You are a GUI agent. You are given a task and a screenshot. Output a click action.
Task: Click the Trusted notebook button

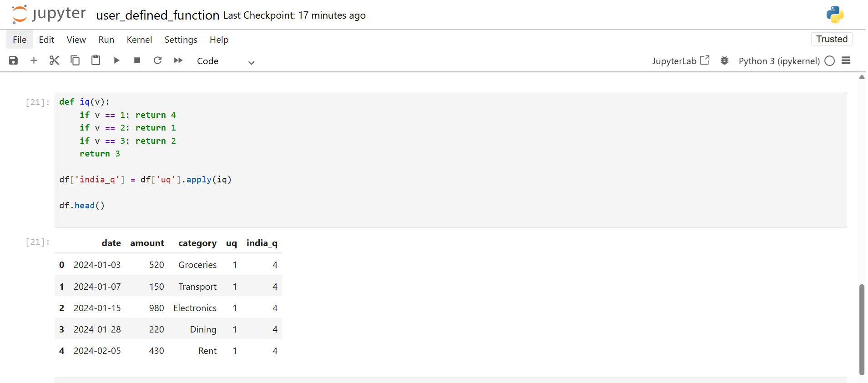tap(831, 39)
